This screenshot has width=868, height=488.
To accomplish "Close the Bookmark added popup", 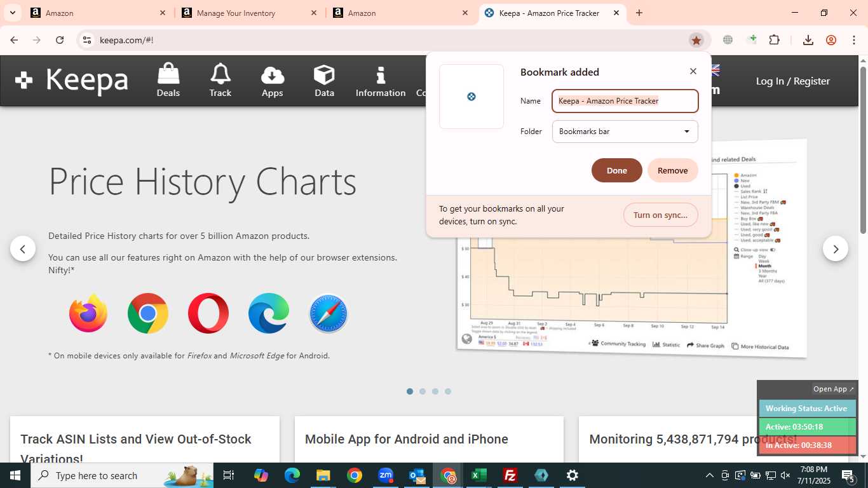I will tap(693, 71).
